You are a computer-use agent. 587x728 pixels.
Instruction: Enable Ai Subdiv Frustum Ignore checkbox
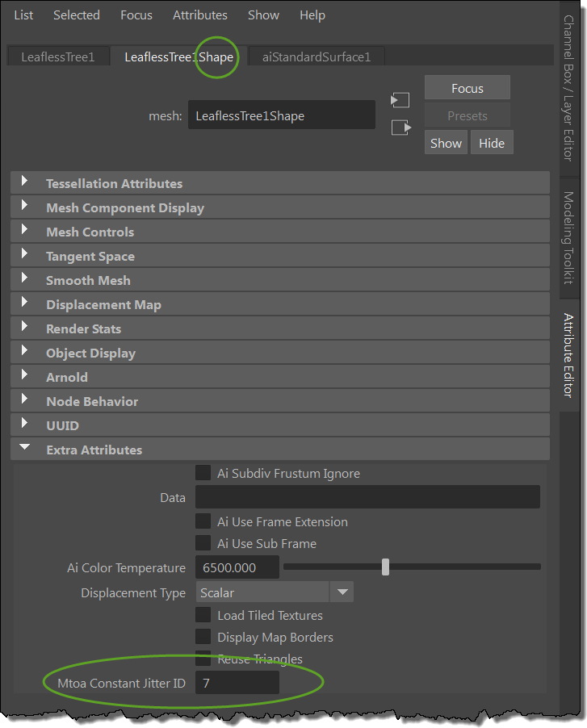203,473
